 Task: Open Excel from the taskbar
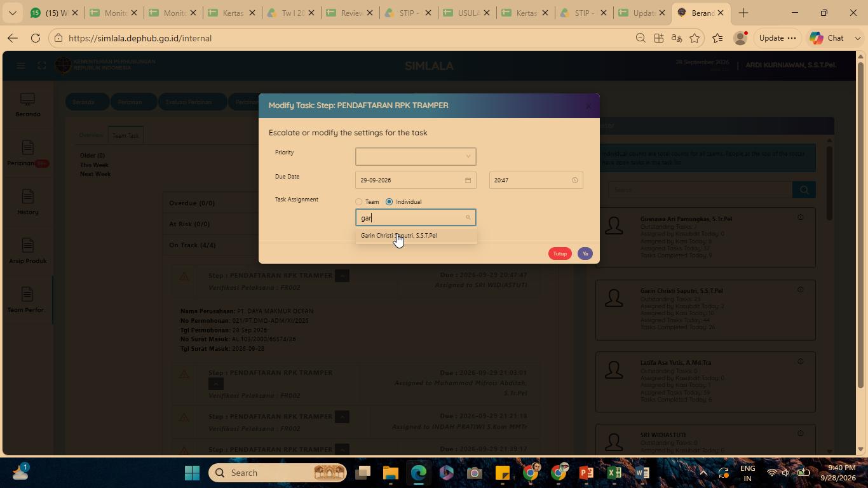pos(614,473)
